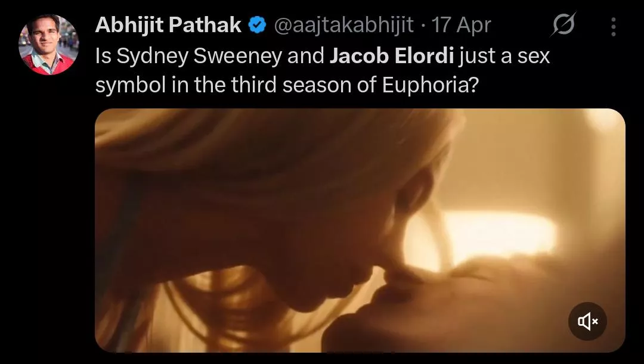
Task: Open the three-dot more options menu
Action: coord(613,27)
